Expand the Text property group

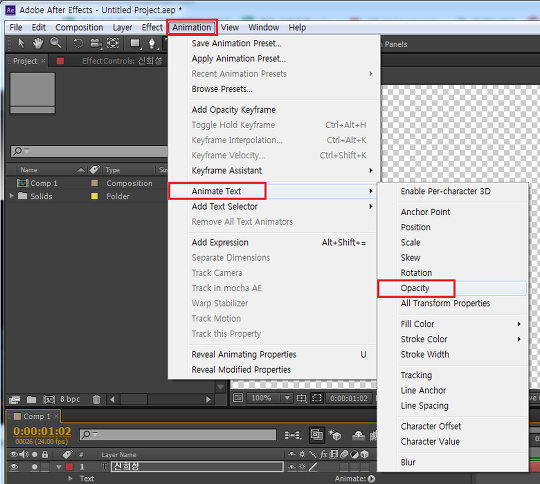70,478
